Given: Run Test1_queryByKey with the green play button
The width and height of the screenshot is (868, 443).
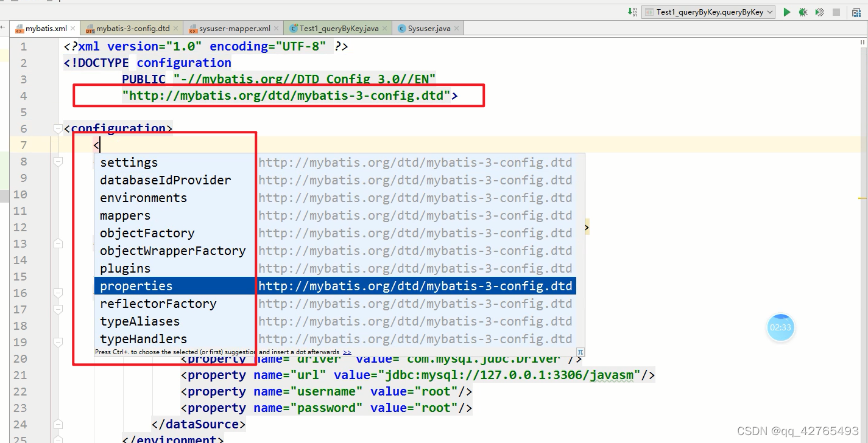Looking at the screenshot, I should 787,12.
